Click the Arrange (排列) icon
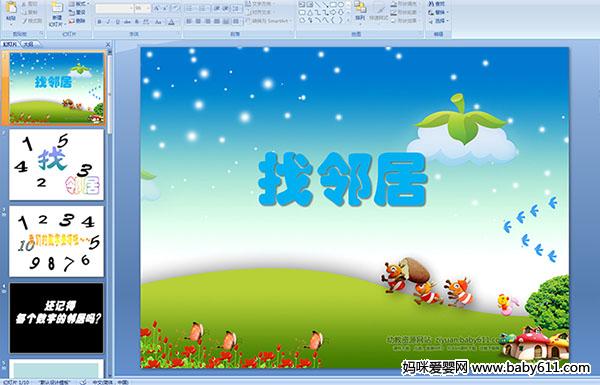The image size is (600, 385). [x=360, y=7]
